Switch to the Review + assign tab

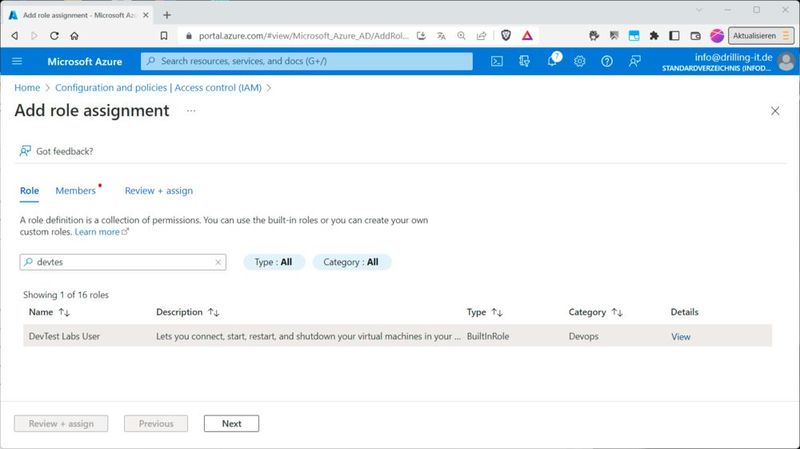pos(159,191)
